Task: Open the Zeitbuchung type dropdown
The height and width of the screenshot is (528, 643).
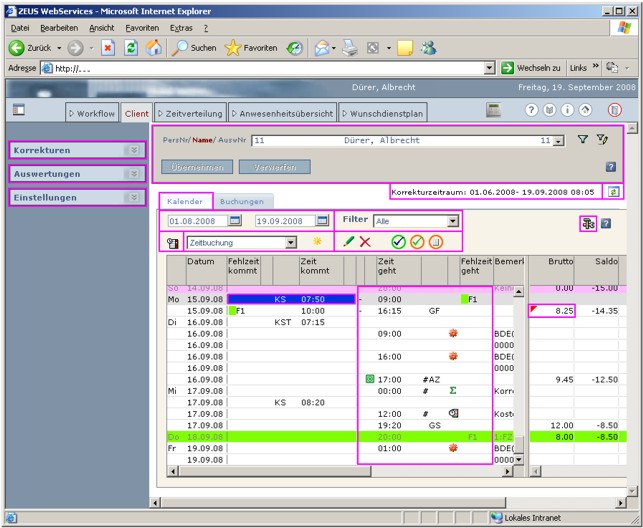Action: pos(291,243)
